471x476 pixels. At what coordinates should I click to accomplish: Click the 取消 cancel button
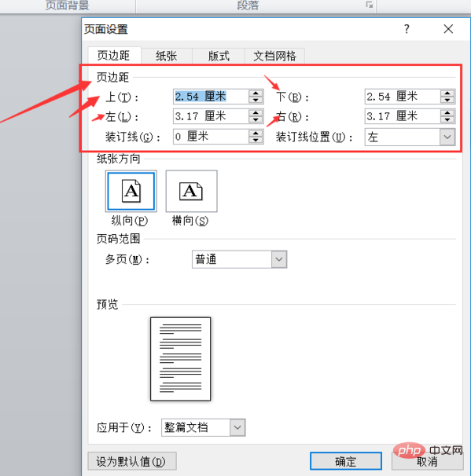[427, 461]
